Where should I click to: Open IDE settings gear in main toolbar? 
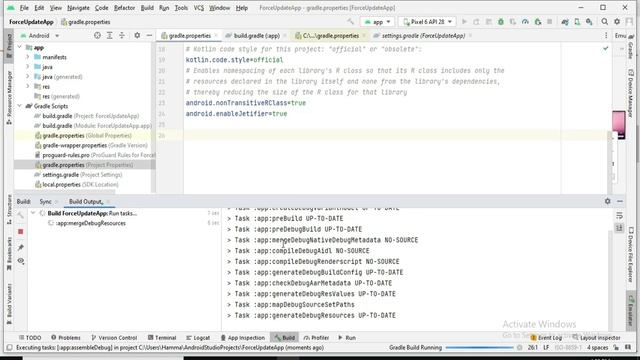(x=617, y=22)
